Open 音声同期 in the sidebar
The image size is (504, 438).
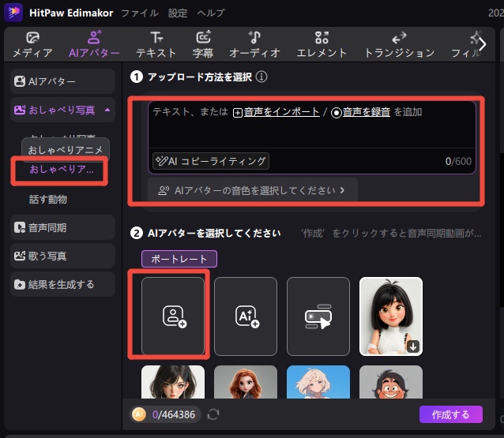pyautogui.click(x=62, y=227)
